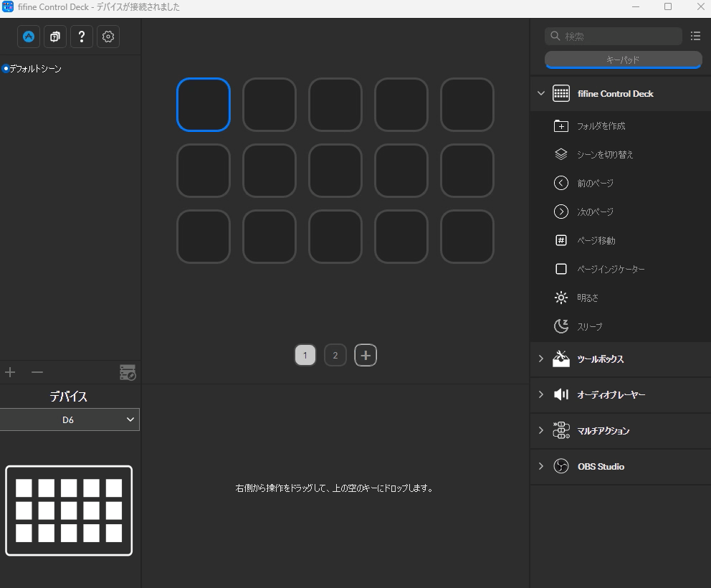Screen dimensions: 711x588
Task: Go to page 2
Action: [335, 356]
